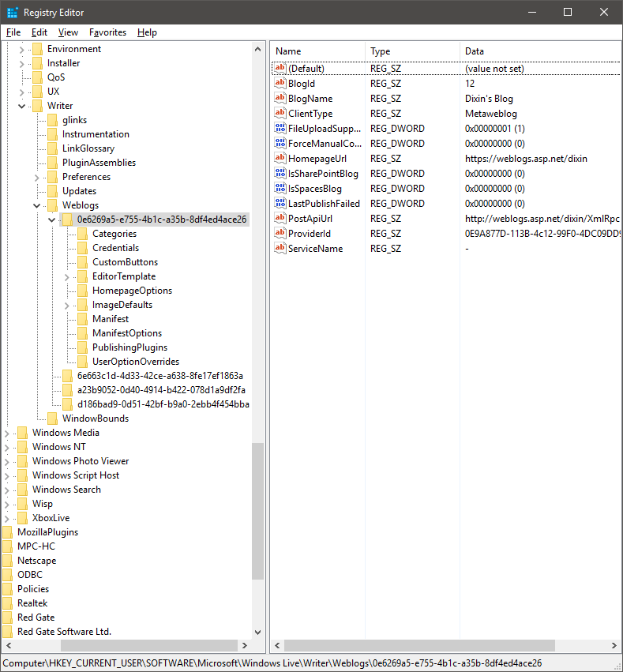Click the WindowBounds folder icon
623x672 pixels.
tap(52, 419)
